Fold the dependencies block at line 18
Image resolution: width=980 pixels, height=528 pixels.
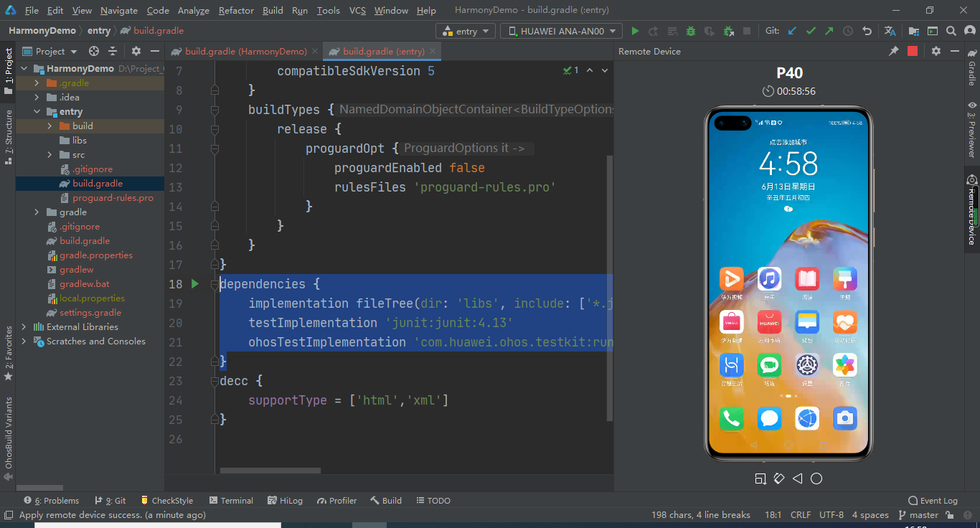[215, 284]
